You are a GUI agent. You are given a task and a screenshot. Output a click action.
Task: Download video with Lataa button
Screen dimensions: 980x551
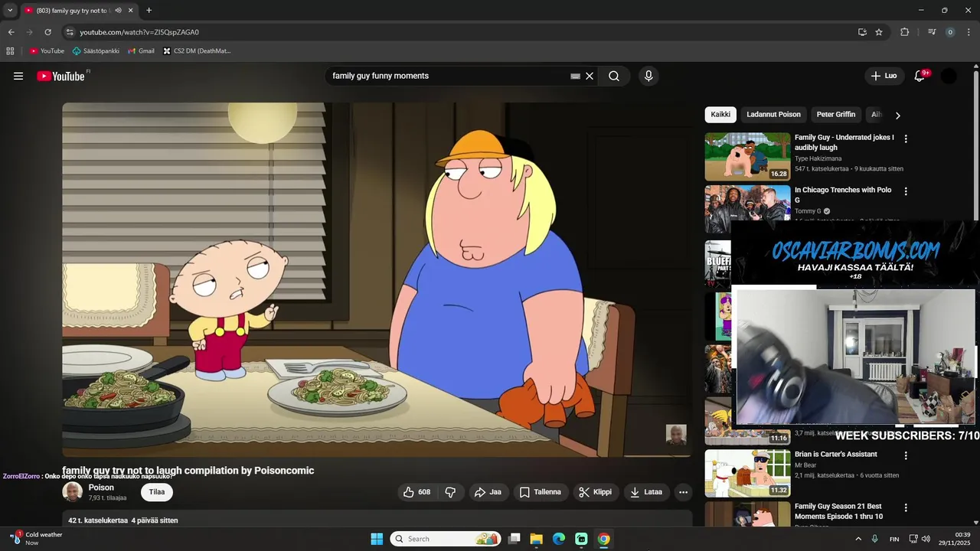(x=646, y=492)
